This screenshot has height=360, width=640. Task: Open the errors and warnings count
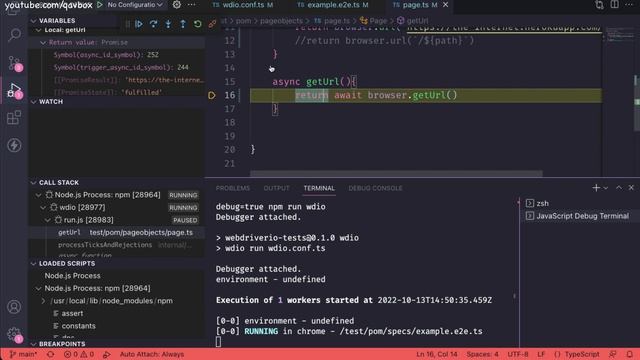[79, 354]
